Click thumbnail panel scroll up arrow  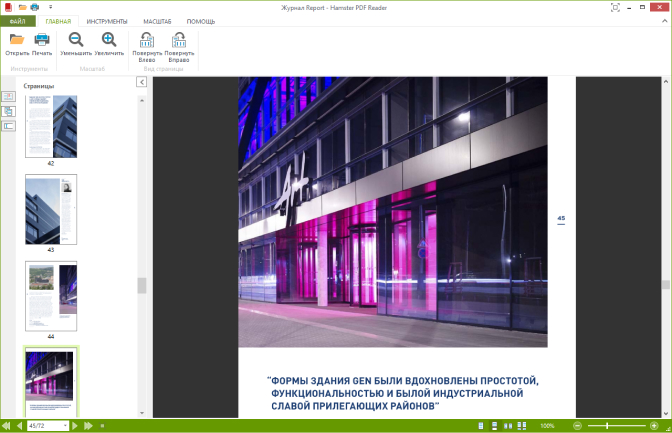click(142, 100)
